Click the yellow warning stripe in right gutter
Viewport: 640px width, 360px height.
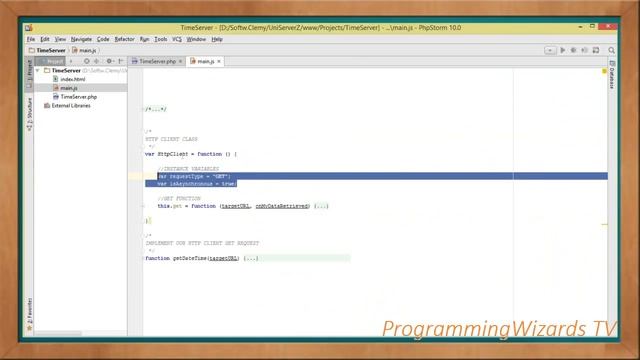tap(604, 224)
